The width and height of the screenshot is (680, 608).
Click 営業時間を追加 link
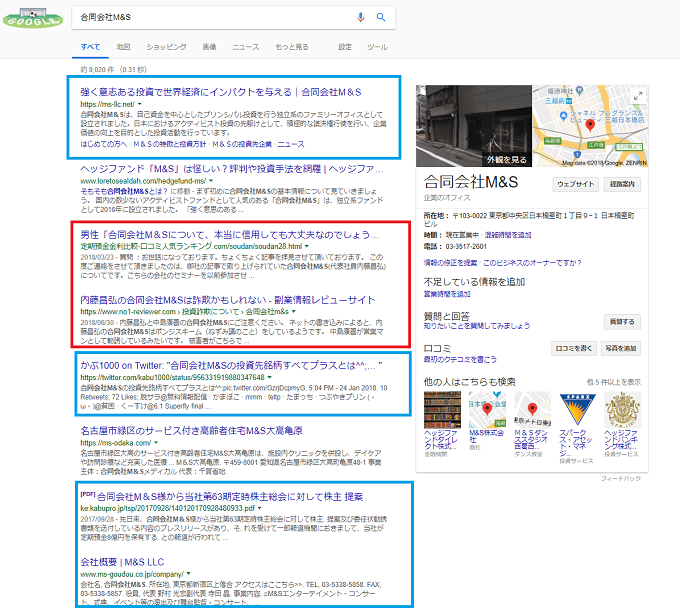coord(447,294)
